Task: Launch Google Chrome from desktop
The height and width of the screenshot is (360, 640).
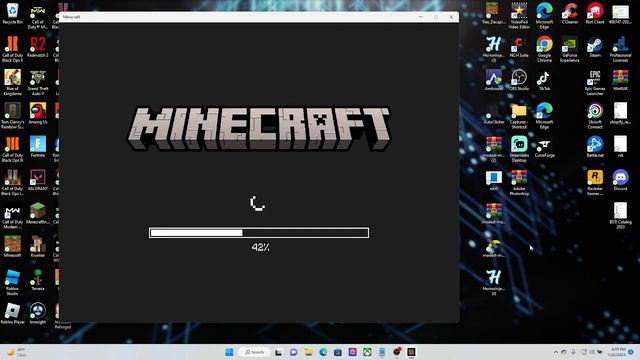Action: click(544, 49)
